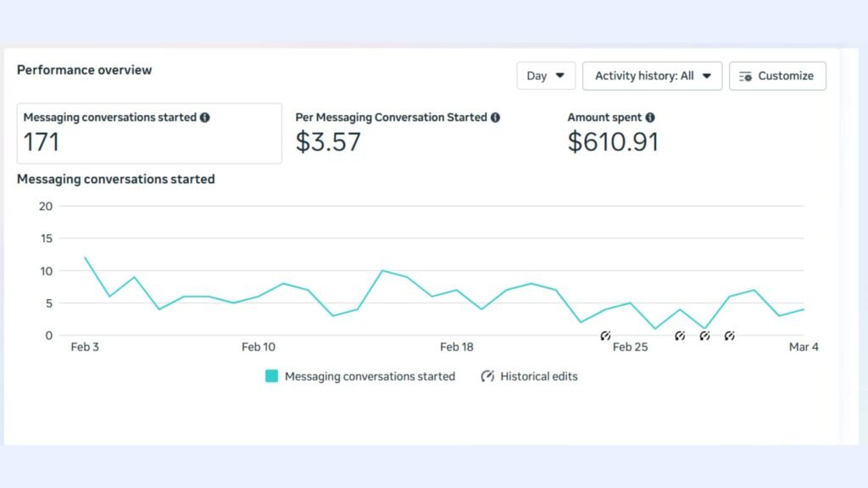The height and width of the screenshot is (488, 868).
Task: Click the info icon beside Messaging conversations started metric
Action: (x=204, y=117)
